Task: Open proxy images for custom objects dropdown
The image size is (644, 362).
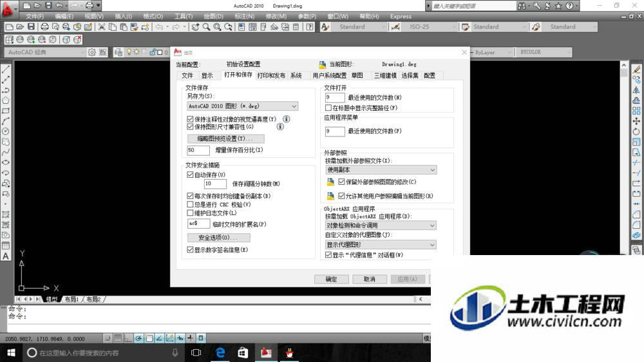Action: point(381,245)
